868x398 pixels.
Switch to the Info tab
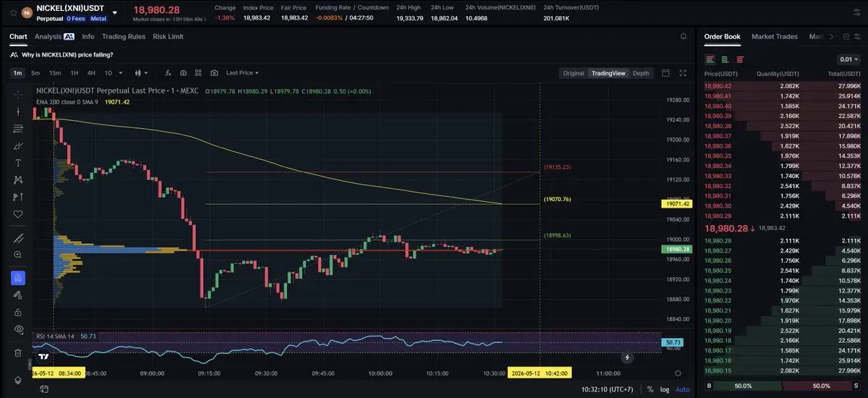(x=88, y=36)
